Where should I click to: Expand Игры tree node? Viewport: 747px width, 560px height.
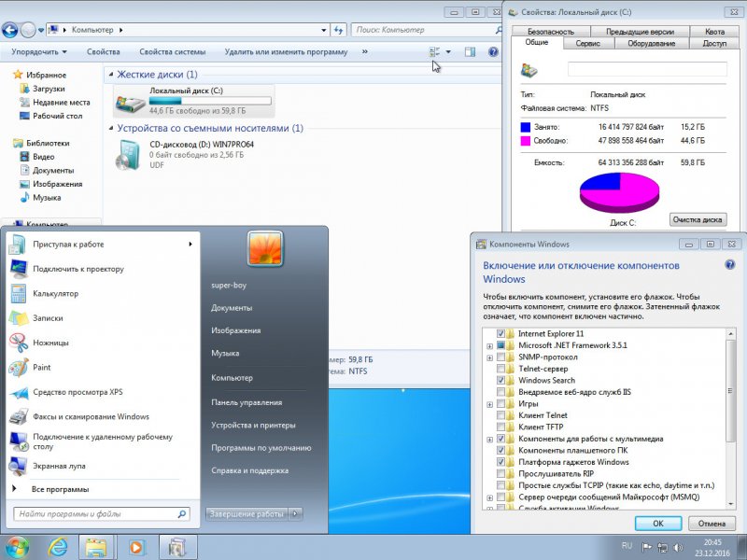[489, 404]
